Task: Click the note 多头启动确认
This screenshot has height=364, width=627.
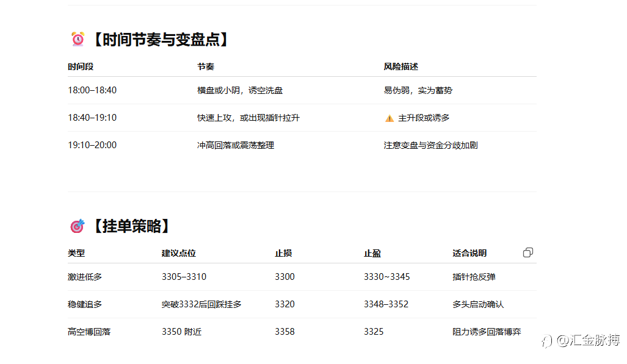Action: point(478,304)
